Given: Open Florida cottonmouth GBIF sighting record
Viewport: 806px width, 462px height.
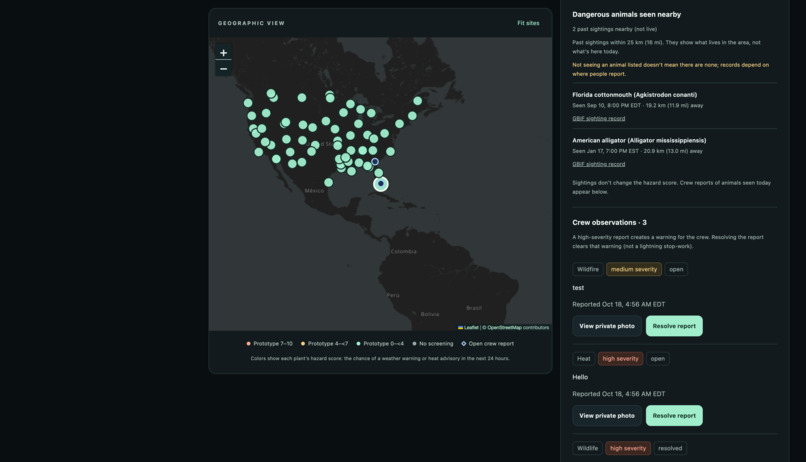Looking at the screenshot, I should pos(598,118).
